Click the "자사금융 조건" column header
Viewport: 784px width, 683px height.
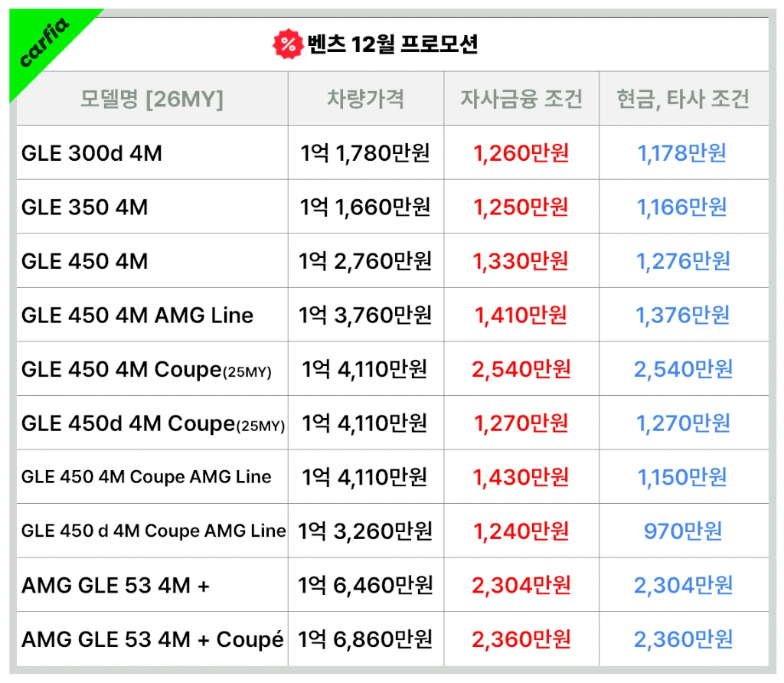521,99
